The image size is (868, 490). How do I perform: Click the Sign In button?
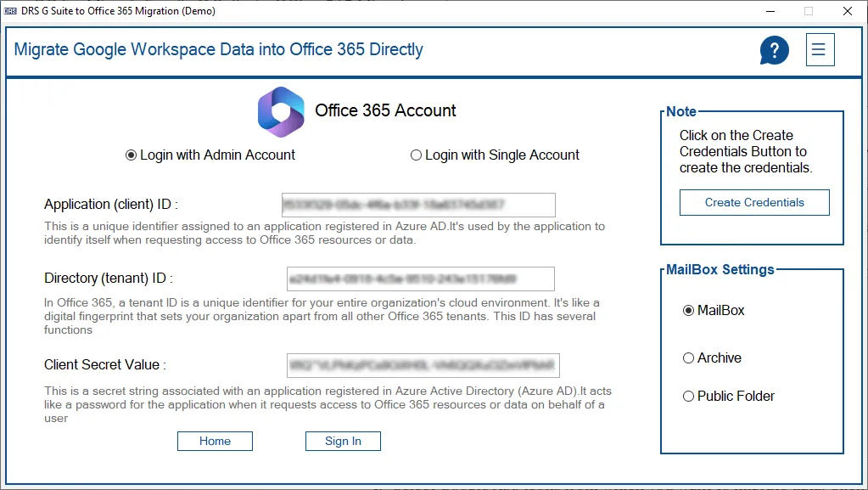click(x=343, y=442)
